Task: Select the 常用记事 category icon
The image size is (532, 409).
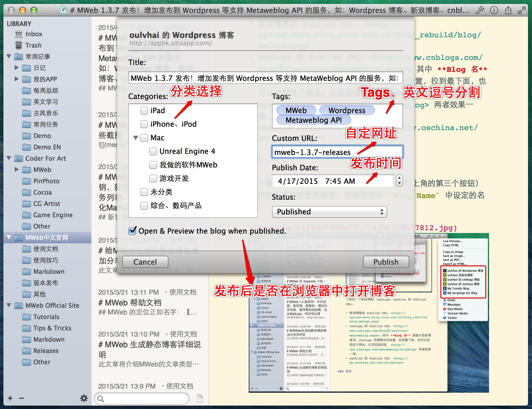Action: pos(19,57)
